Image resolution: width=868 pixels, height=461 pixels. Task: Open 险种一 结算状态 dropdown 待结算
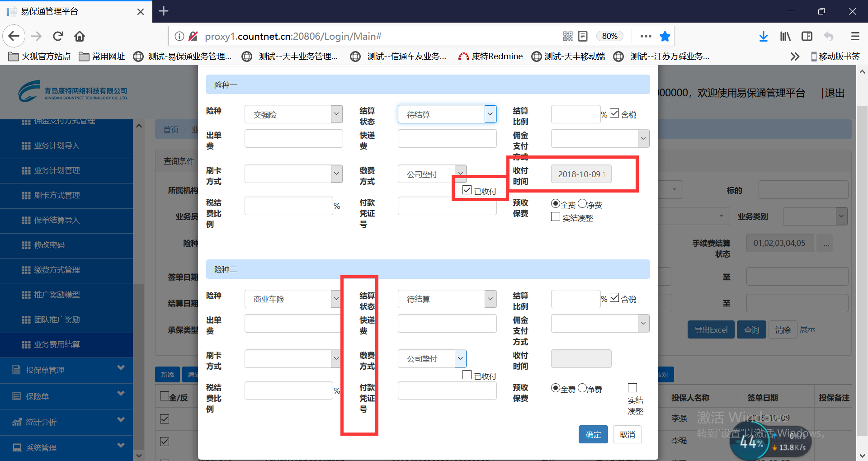[447, 114]
